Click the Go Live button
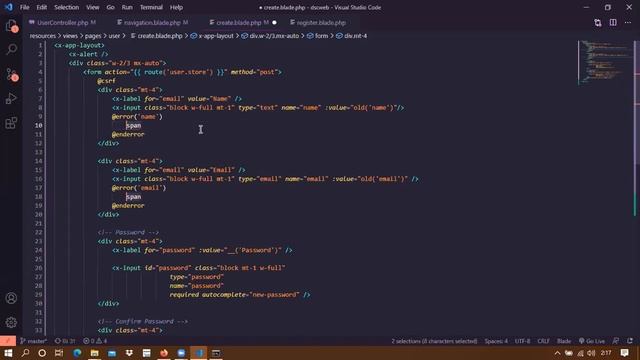Viewport: 640px width, 360px height. (x=592, y=341)
